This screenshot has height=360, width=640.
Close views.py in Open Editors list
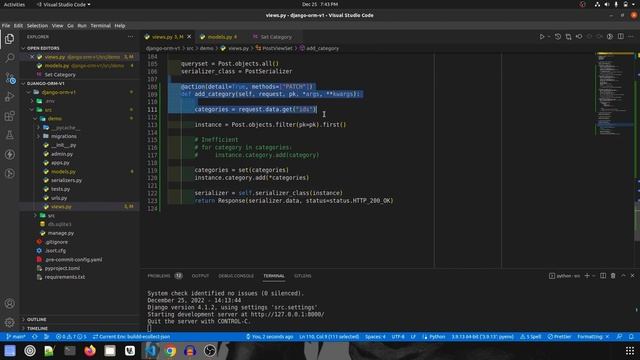click(32, 57)
